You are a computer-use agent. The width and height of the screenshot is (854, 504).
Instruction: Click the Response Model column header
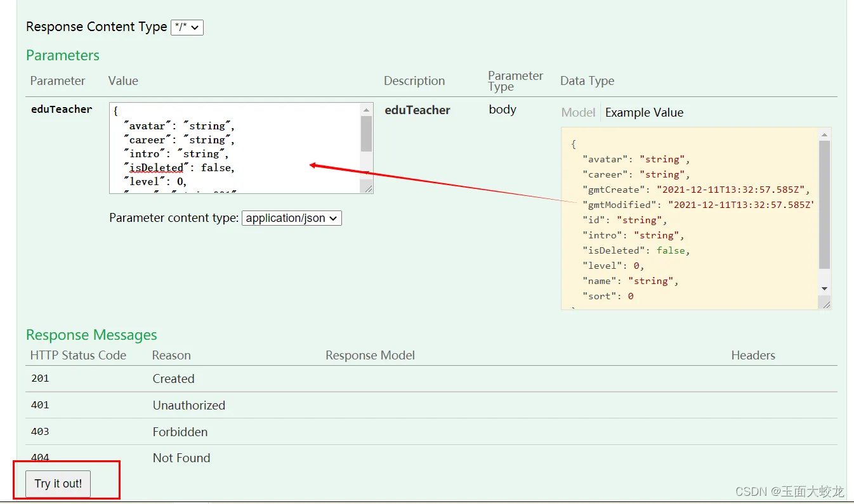tap(370, 355)
